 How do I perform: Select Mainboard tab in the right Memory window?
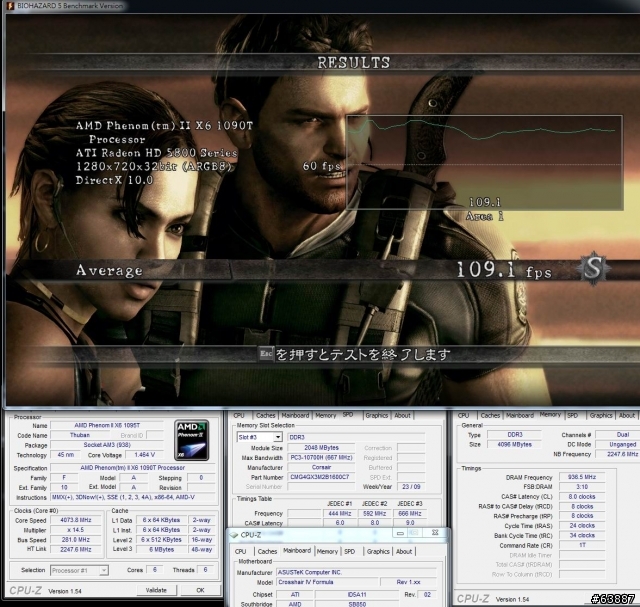click(x=520, y=416)
